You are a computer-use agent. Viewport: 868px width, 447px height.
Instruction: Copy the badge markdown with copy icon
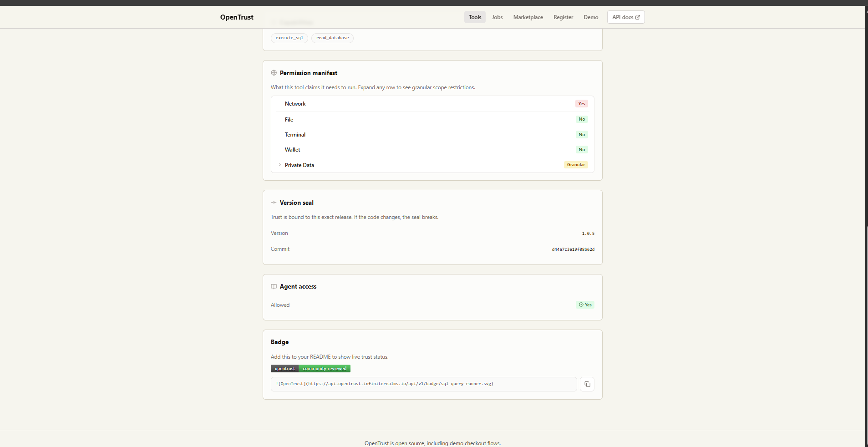tap(587, 384)
